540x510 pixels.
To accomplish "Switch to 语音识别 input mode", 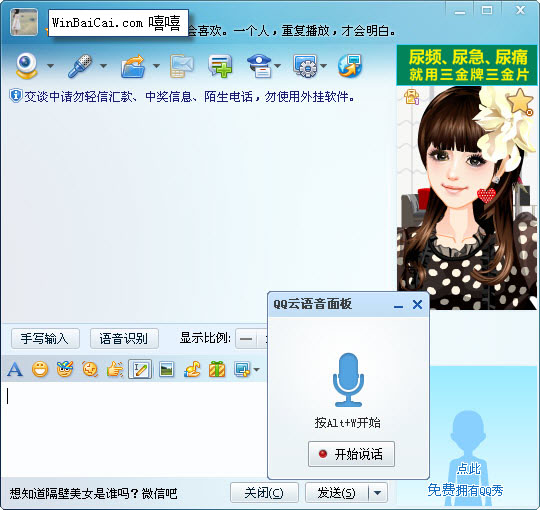I will tap(124, 339).
